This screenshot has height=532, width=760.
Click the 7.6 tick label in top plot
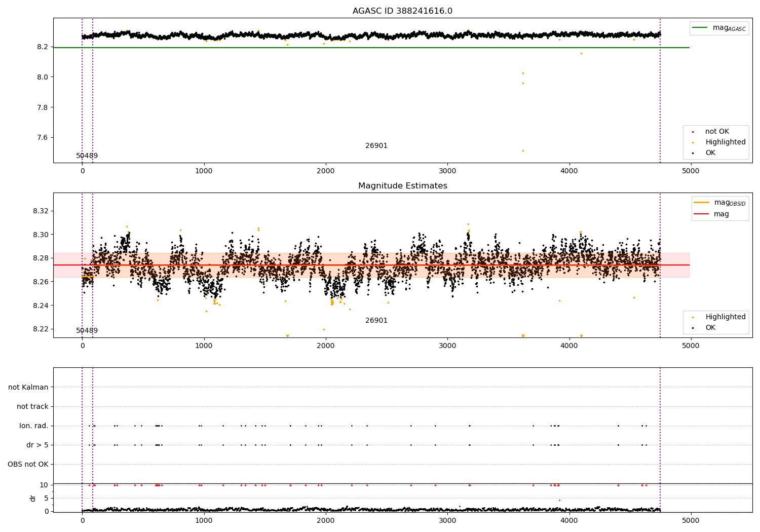pyautogui.click(x=43, y=138)
